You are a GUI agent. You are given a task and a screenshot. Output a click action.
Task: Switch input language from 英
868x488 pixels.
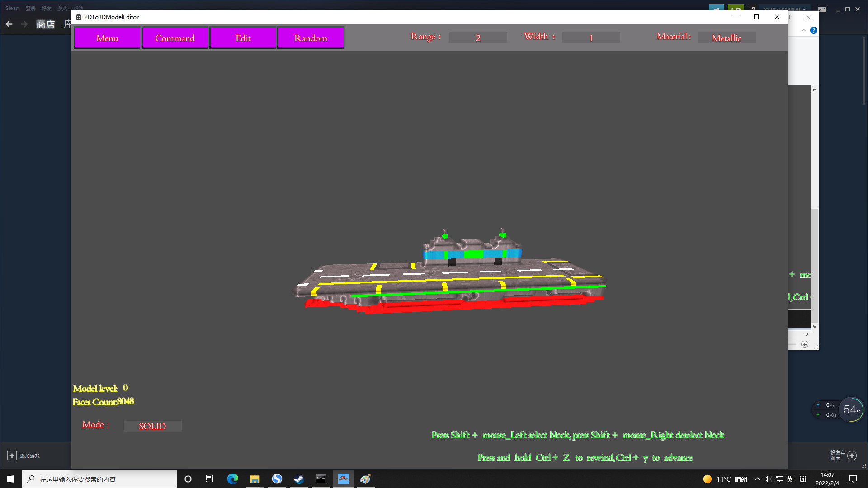pos(790,479)
